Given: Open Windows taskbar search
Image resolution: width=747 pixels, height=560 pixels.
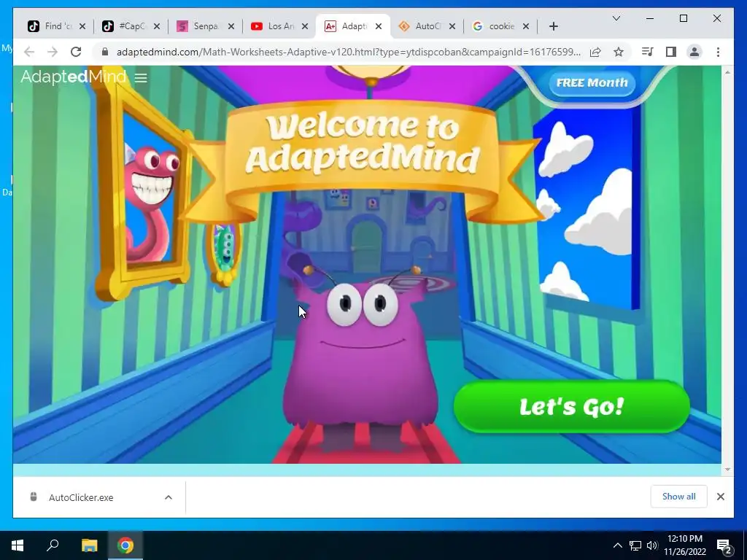Looking at the screenshot, I should [53, 545].
